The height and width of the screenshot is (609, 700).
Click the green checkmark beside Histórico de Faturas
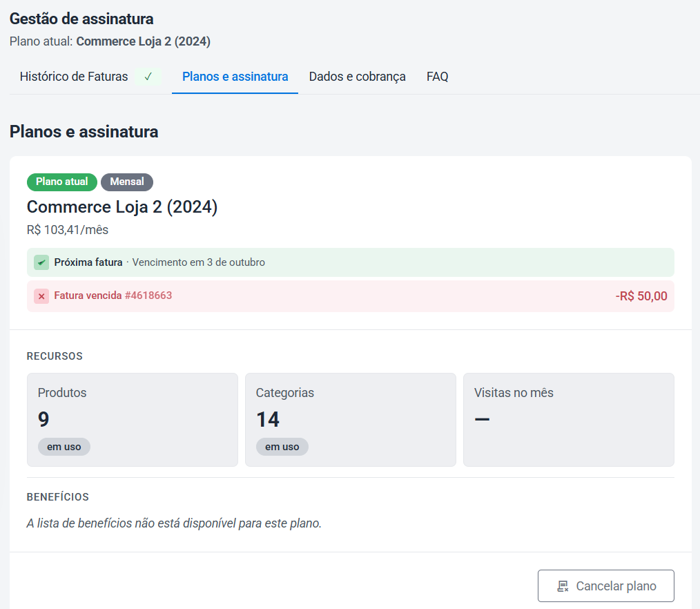click(148, 77)
